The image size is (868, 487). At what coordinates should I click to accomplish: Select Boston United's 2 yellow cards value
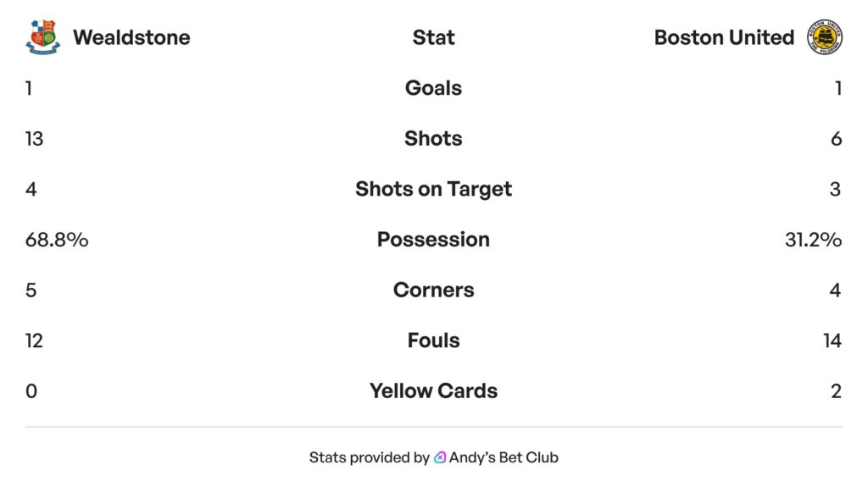(x=836, y=391)
